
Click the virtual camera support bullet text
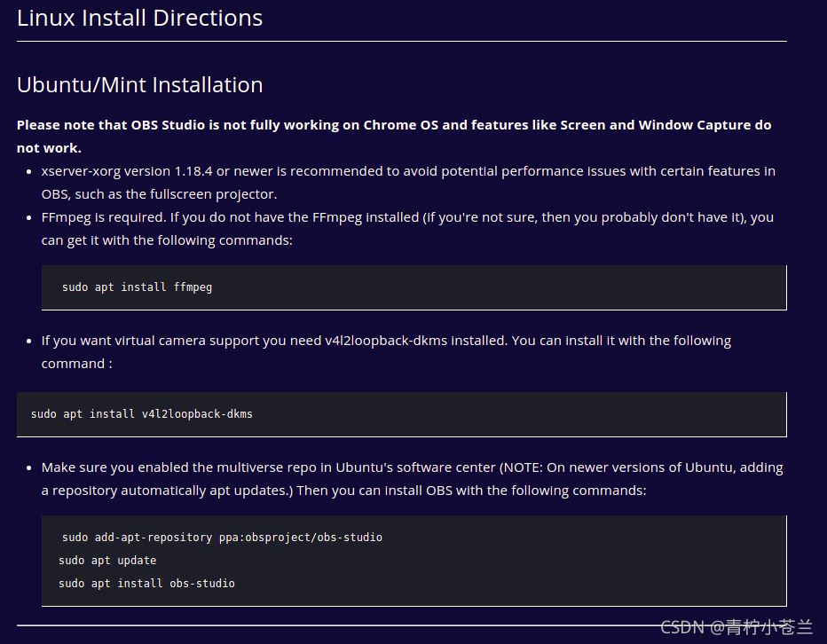[x=386, y=341]
